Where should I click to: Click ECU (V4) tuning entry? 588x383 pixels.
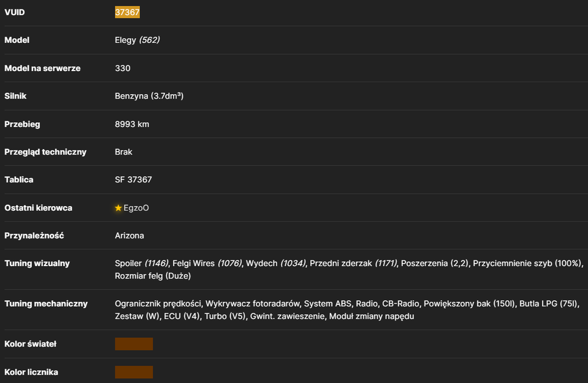click(x=182, y=316)
